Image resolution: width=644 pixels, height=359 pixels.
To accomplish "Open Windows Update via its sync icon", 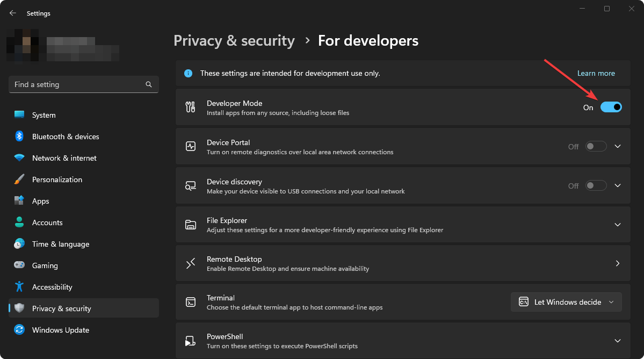I will pos(19,330).
